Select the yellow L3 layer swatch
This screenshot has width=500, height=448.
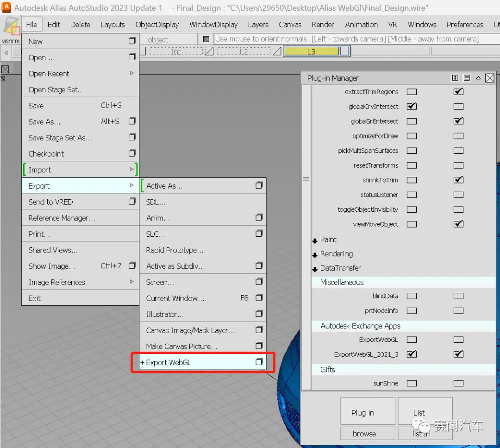tap(311, 51)
